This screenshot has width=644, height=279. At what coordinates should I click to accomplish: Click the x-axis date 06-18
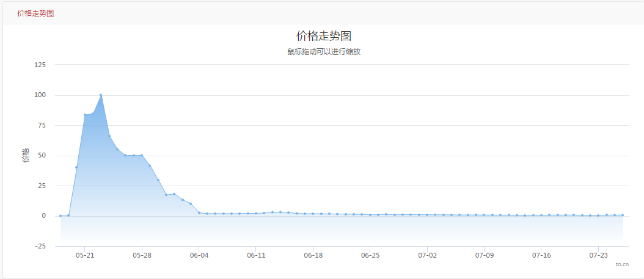[313, 255]
